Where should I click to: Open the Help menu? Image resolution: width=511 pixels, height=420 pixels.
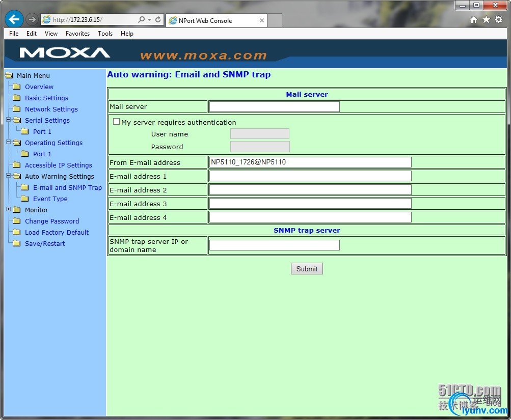click(127, 34)
